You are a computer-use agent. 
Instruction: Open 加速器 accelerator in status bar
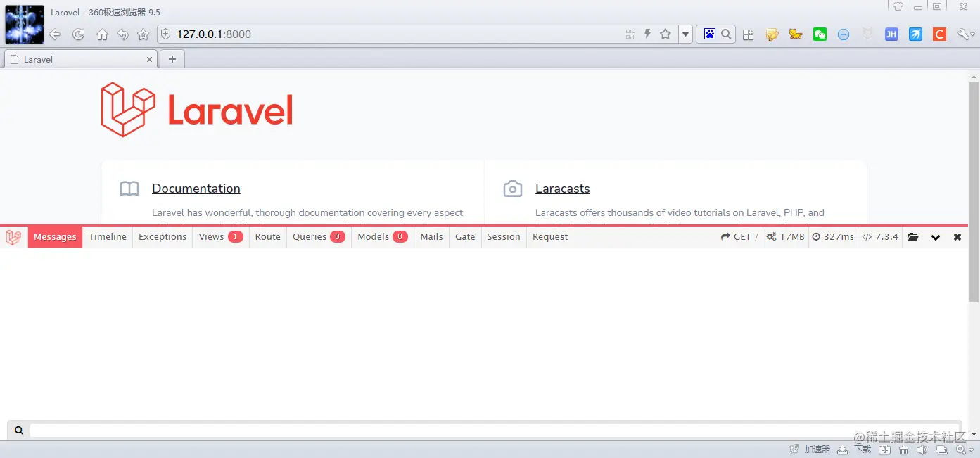click(x=810, y=450)
